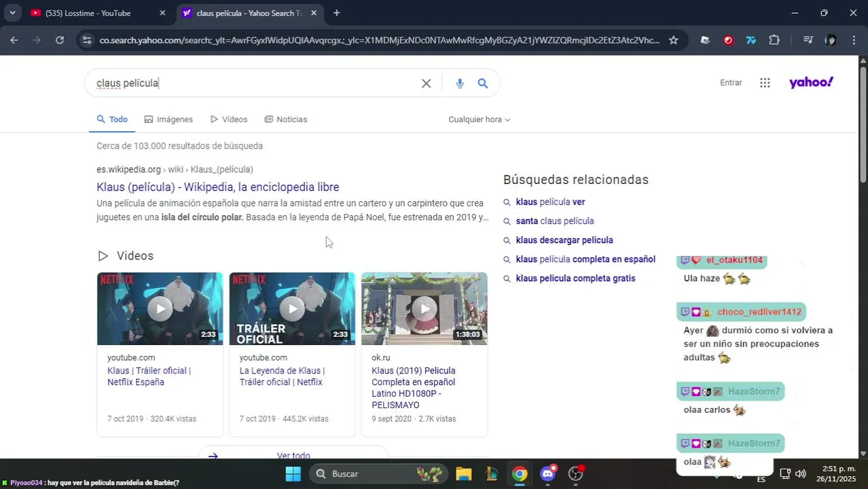The width and height of the screenshot is (868, 489).
Task: Open League of Legends from the taskbar
Action: coord(492,473)
